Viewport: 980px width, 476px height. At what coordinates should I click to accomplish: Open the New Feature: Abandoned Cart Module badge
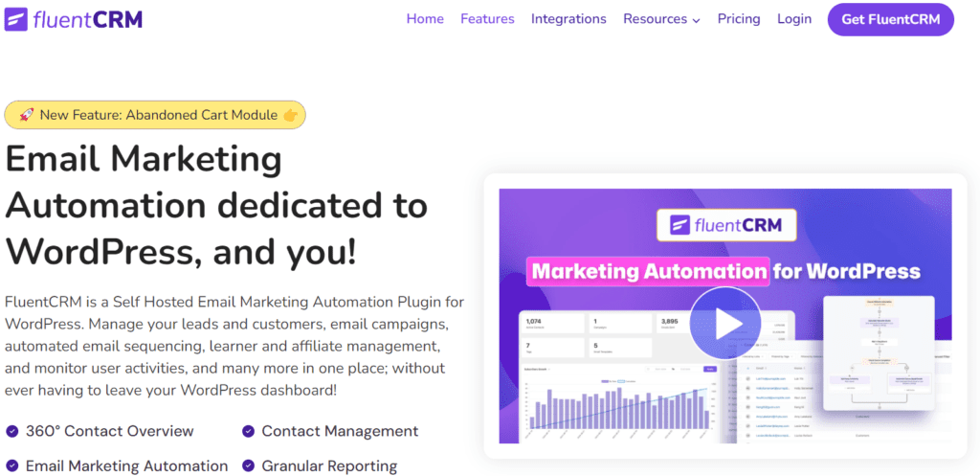pos(155,115)
